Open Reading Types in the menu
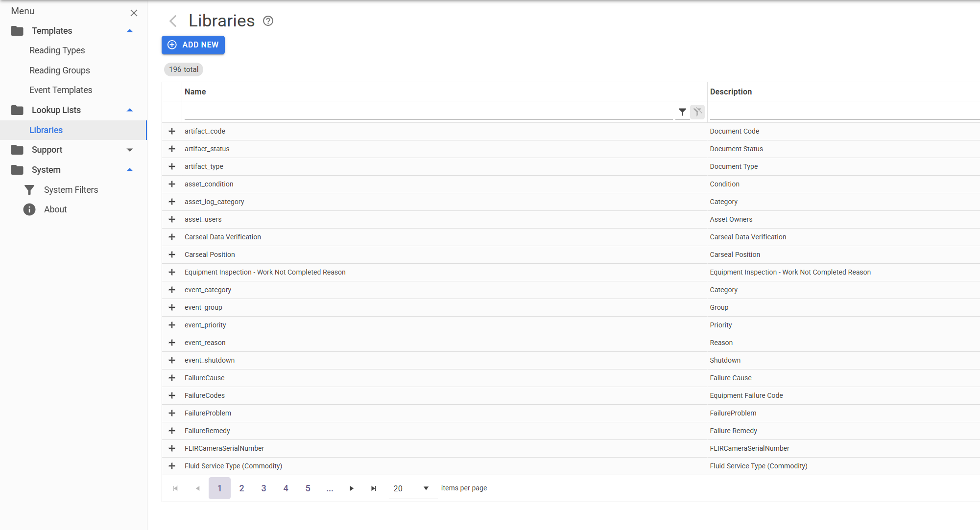 pos(57,50)
